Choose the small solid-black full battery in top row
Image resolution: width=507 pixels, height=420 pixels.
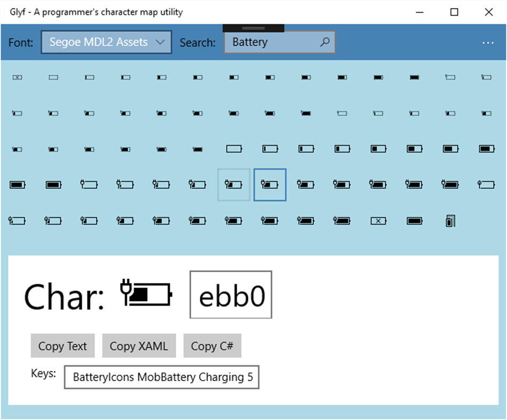(415, 77)
